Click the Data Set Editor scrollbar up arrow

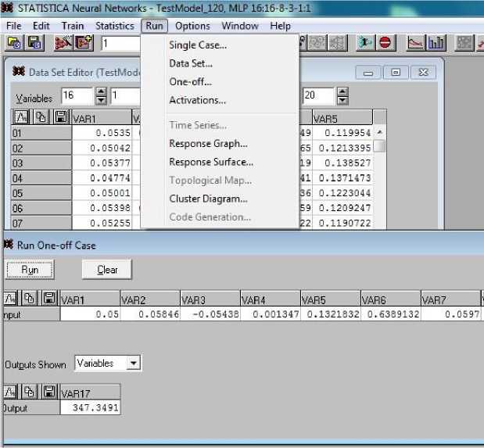pyautogui.click(x=379, y=133)
